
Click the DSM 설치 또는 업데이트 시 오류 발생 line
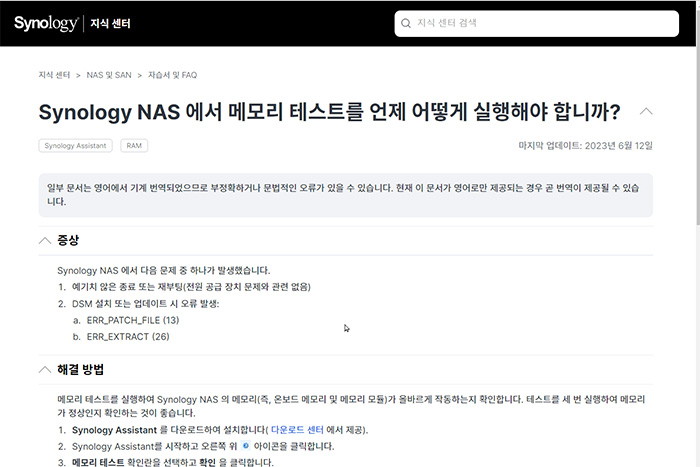[146, 304]
